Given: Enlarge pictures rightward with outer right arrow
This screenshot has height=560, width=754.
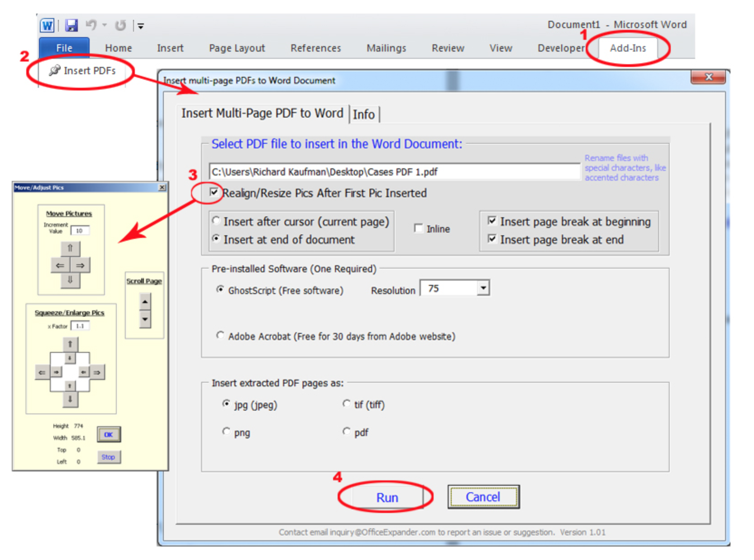Looking at the screenshot, I should (97, 372).
